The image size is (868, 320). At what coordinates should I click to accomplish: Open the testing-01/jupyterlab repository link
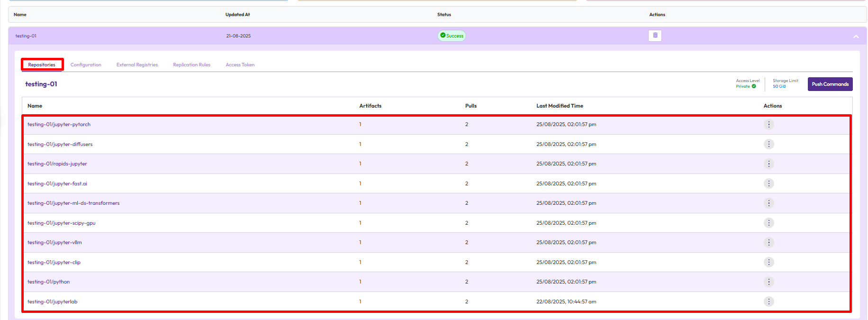point(52,302)
